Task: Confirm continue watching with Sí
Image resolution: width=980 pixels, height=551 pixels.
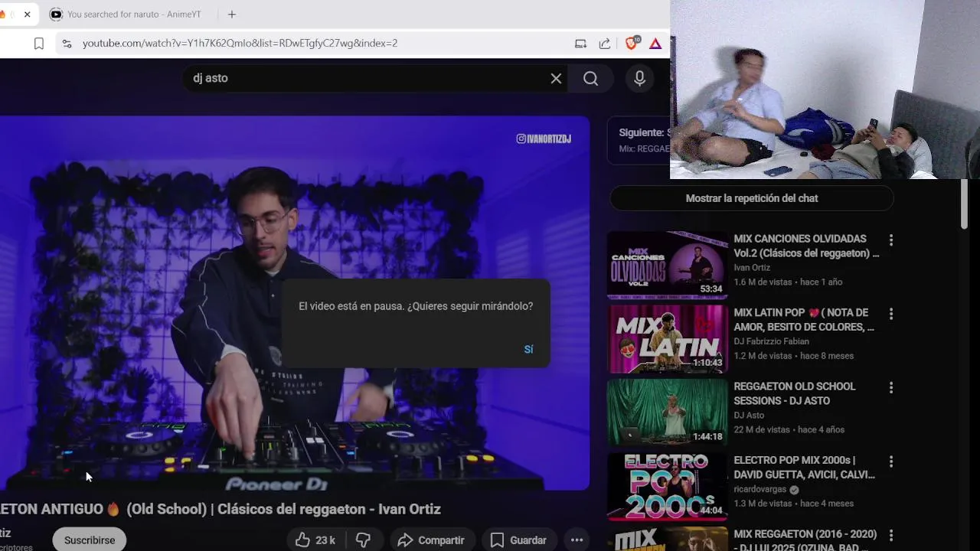Action: click(x=528, y=349)
